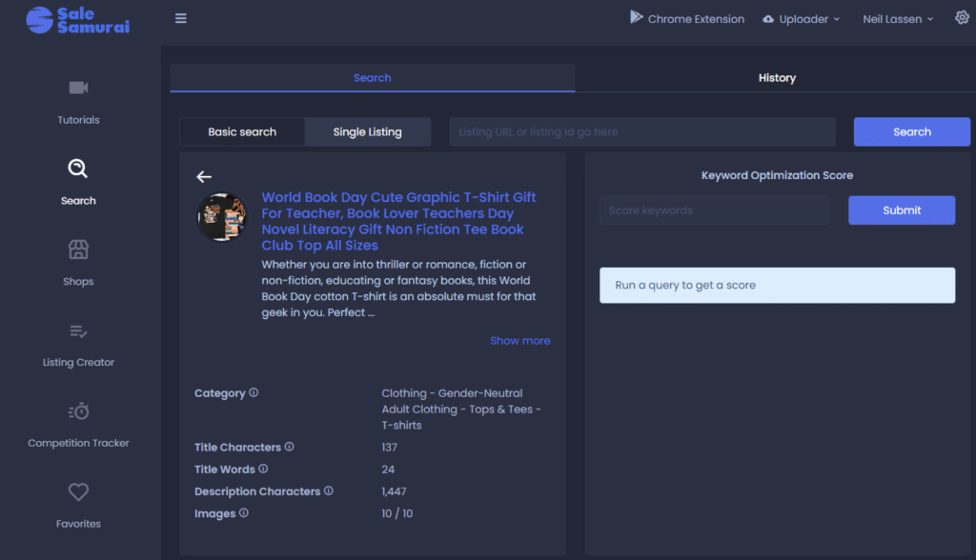
Task: Click the Description Characters info icon
Action: pyautogui.click(x=329, y=490)
